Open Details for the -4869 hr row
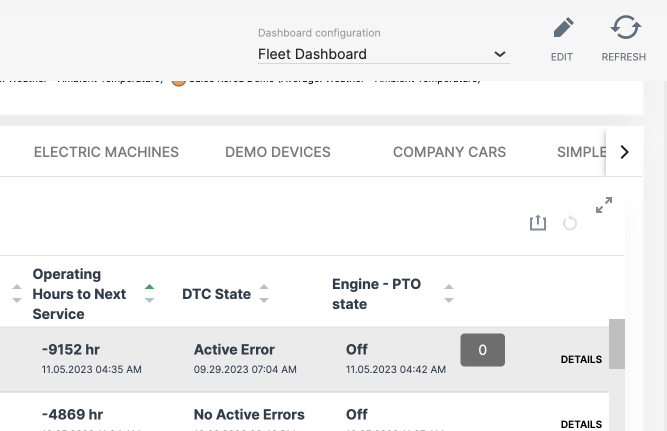667x431 pixels. tap(581, 424)
